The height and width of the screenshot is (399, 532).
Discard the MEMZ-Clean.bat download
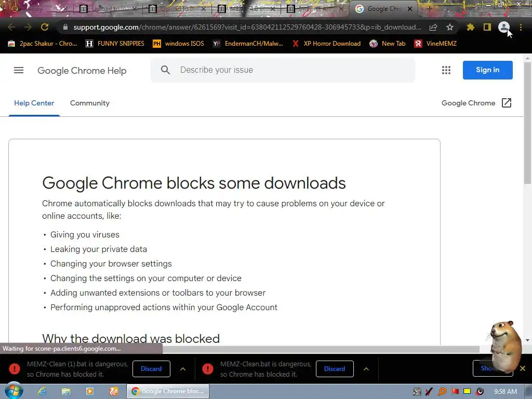(335, 369)
